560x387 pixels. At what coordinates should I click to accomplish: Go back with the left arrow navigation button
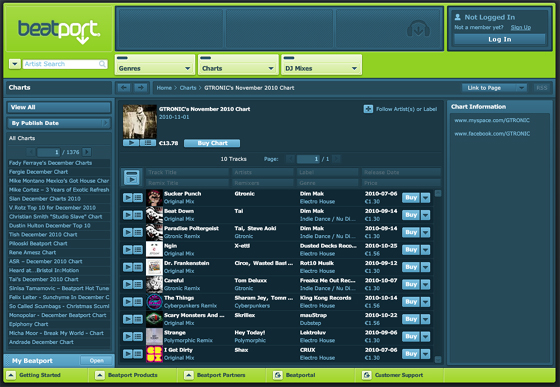[x=124, y=87]
